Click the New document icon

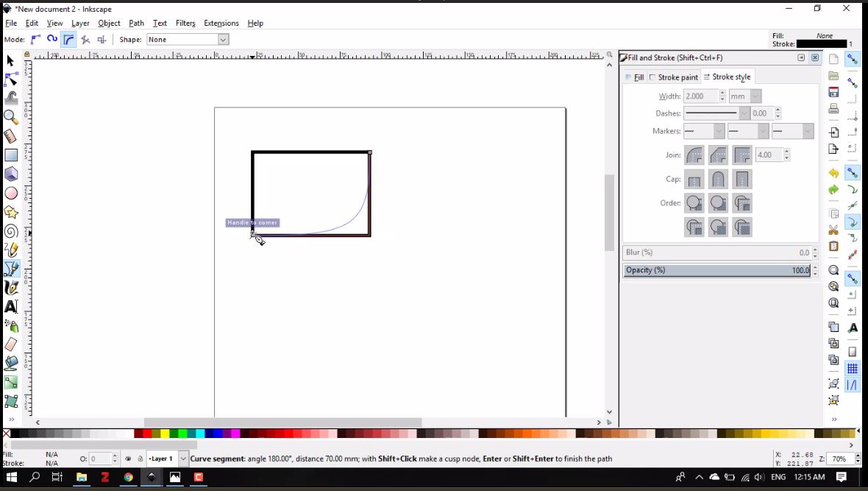tap(833, 60)
